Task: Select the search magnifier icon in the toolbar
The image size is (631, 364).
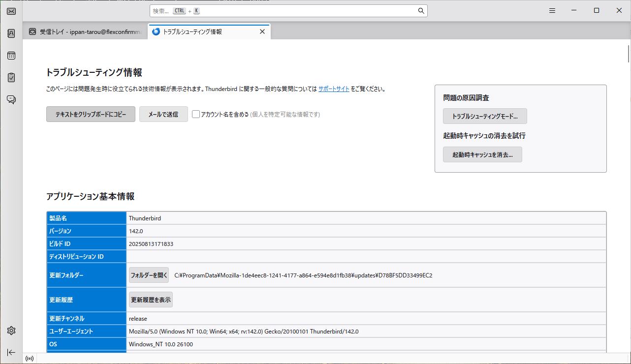Action: coord(420,10)
